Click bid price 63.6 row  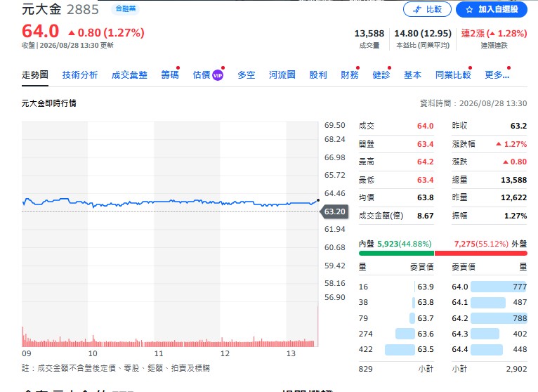(x=396, y=334)
